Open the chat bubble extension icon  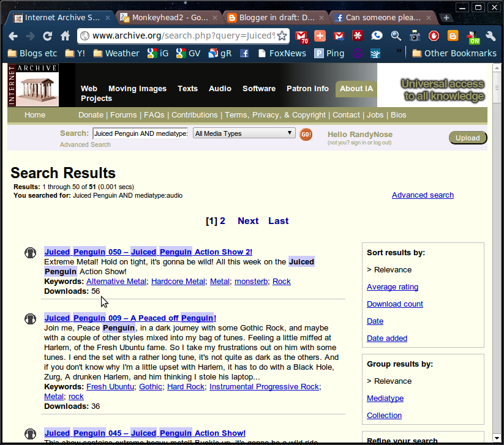(x=377, y=36)
